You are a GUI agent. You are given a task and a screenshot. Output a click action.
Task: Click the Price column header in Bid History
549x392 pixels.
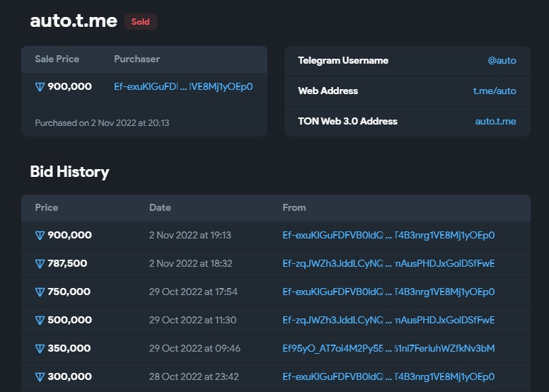[x=47, y=208]
